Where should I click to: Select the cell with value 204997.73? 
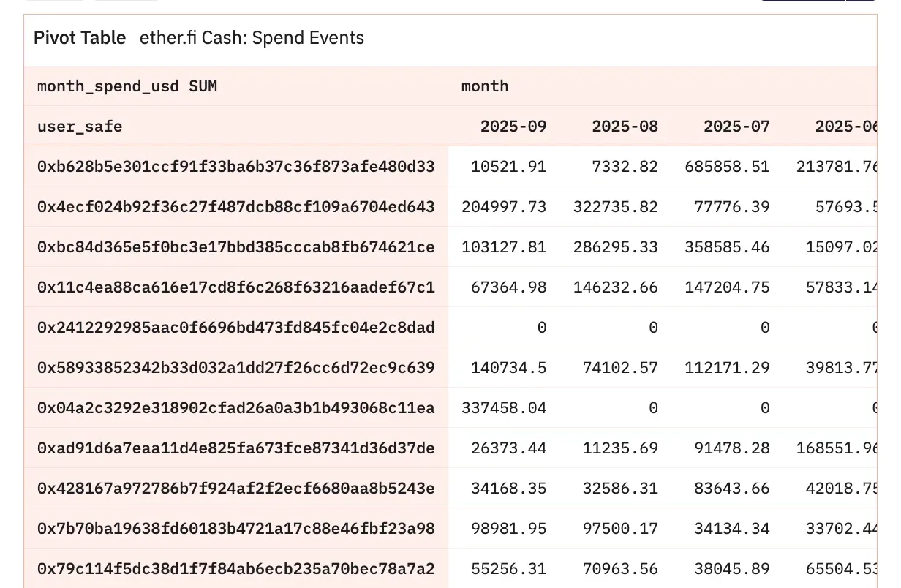coord(504,207)
